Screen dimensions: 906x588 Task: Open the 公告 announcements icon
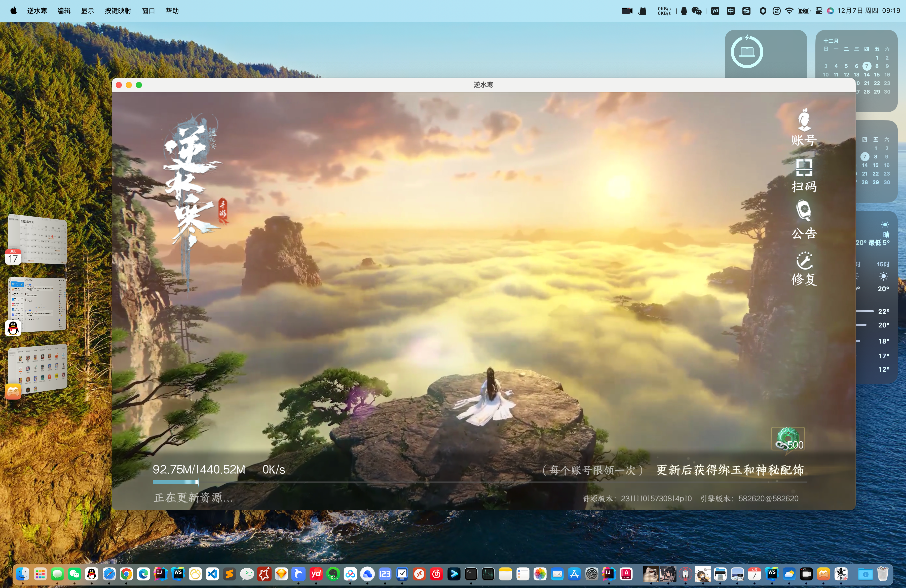pos(804,220)
